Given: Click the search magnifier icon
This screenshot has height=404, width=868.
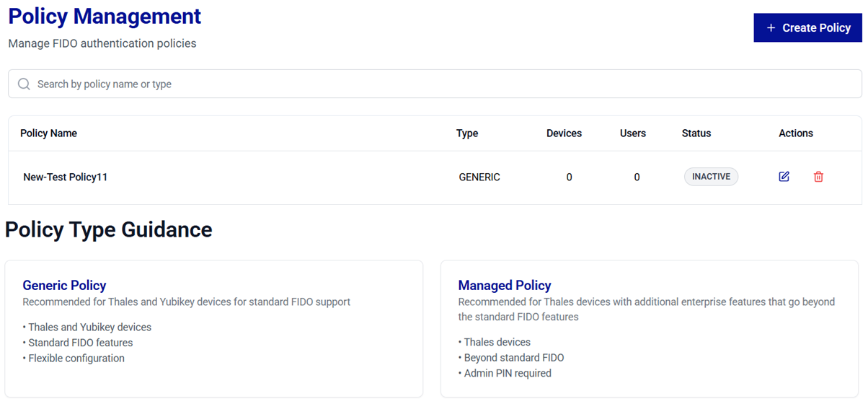Looking at the screenshot, I should pos(24,84).
